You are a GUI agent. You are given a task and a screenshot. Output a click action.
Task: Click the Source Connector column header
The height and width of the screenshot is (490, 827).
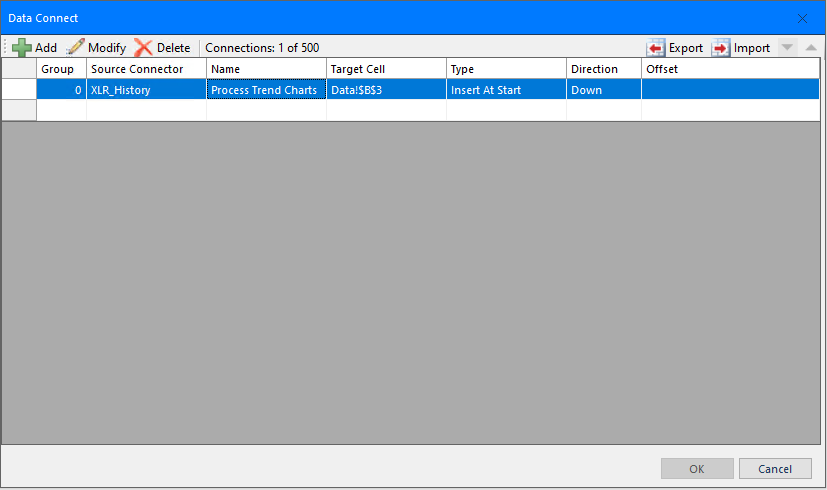[x=146, y=69]
